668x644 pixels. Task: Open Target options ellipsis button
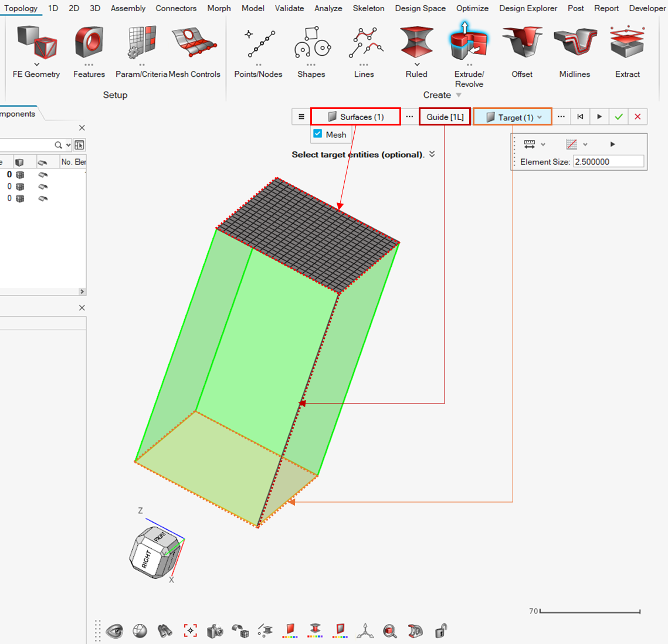point(561,117)
